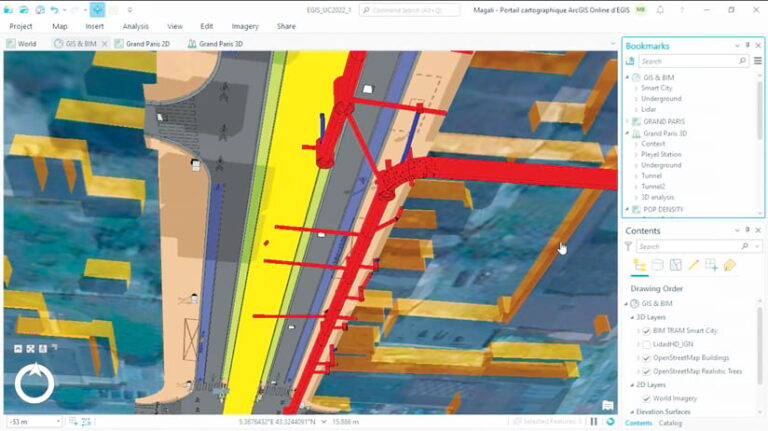Open the Map ribbon tab
The image size is (768, 431).
[60, 26]
